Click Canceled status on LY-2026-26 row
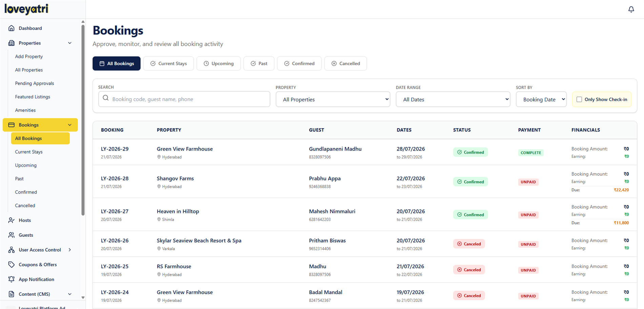This screenshot has width=644, height=309. point(469,244)
